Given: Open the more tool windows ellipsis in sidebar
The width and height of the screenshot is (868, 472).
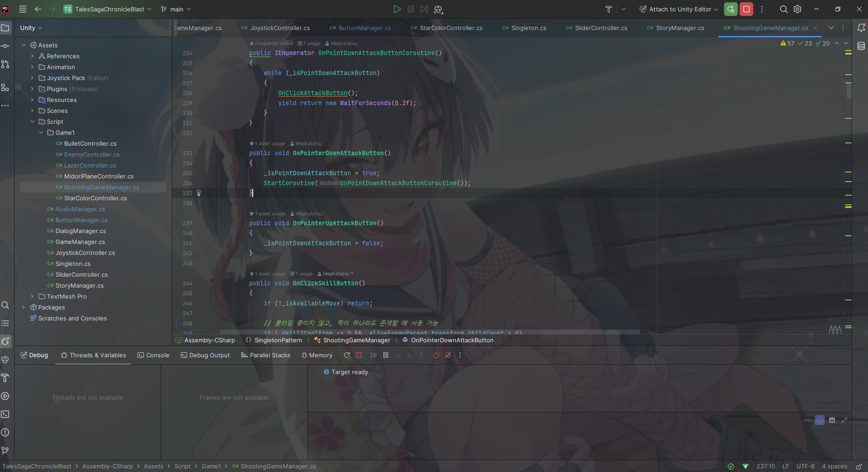Looking at the screenshot, I should click(x=5, y=106).
